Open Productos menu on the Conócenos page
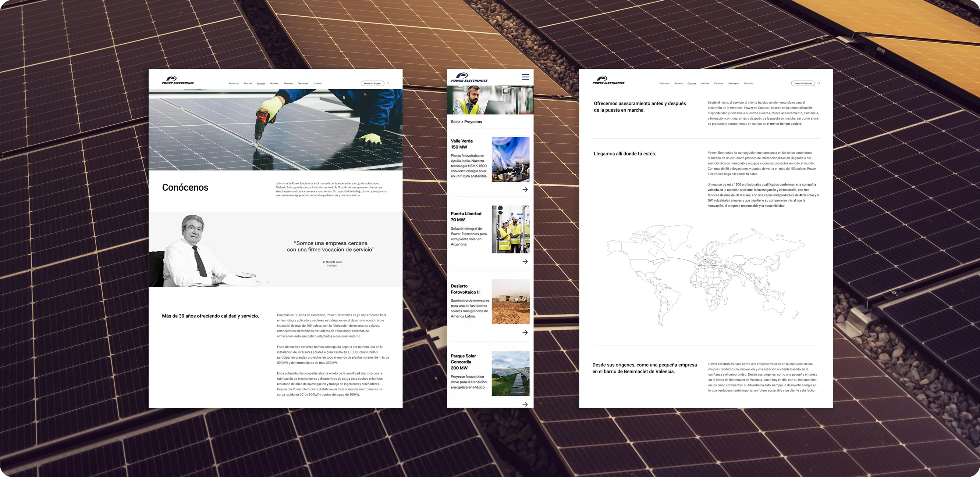This screenshot has width=980, height=477. 234,83
